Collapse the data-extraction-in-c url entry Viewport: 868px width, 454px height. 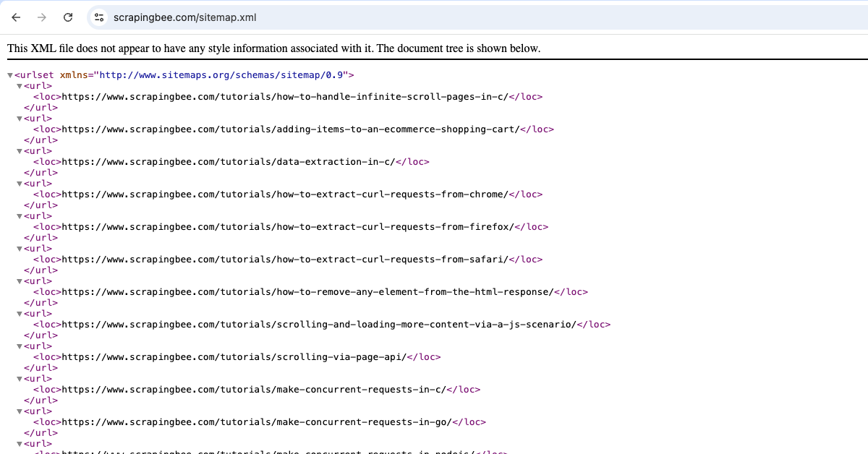(x=20, y=150)
